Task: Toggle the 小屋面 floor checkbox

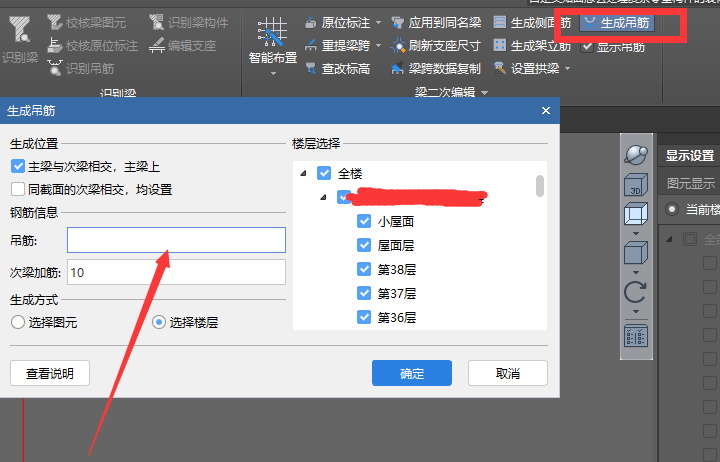Action: click(364, 221)
